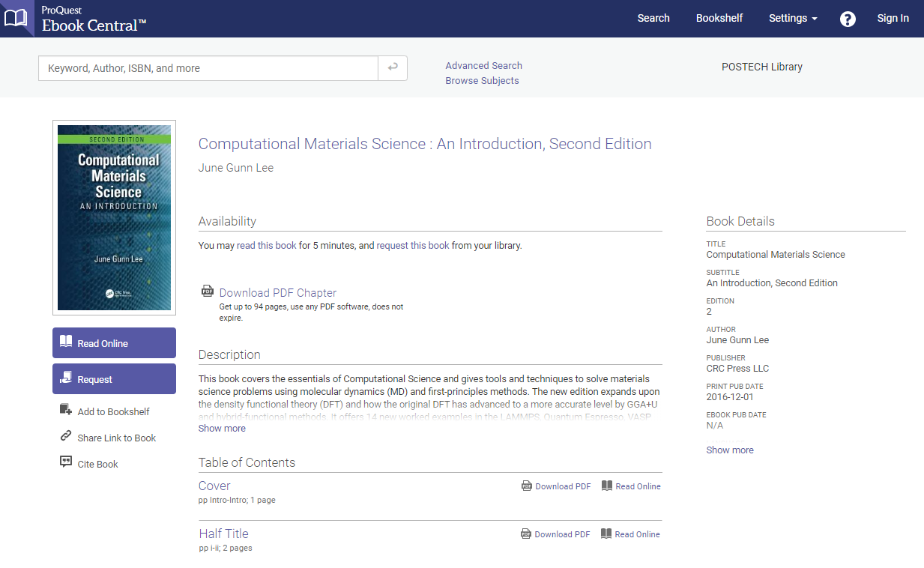Download PDF of the Half Title section
Viewport: 924px width, 568px height.
click(x=562, y=534)
